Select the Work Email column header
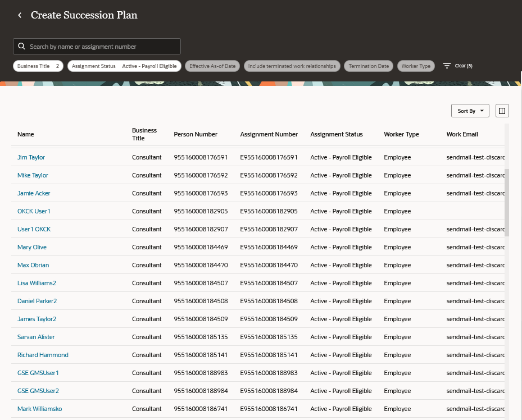Screen dimensions: 522x420 [462, 134]
